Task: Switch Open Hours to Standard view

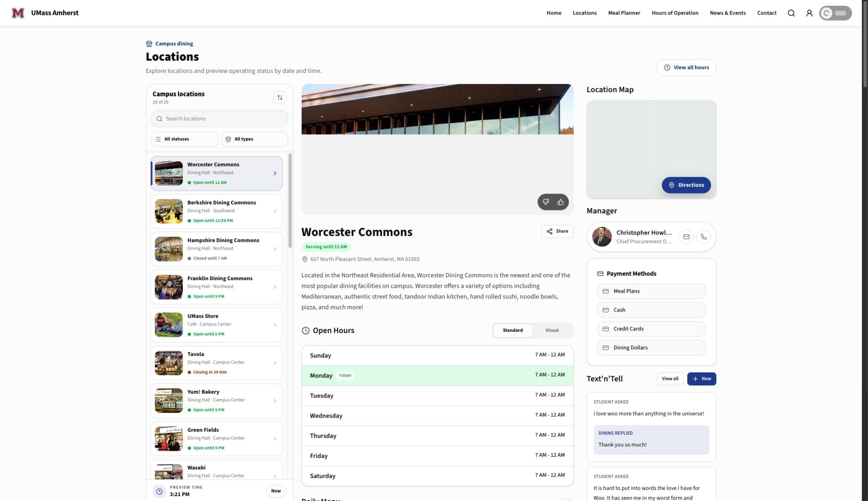Action: point(513,330)
